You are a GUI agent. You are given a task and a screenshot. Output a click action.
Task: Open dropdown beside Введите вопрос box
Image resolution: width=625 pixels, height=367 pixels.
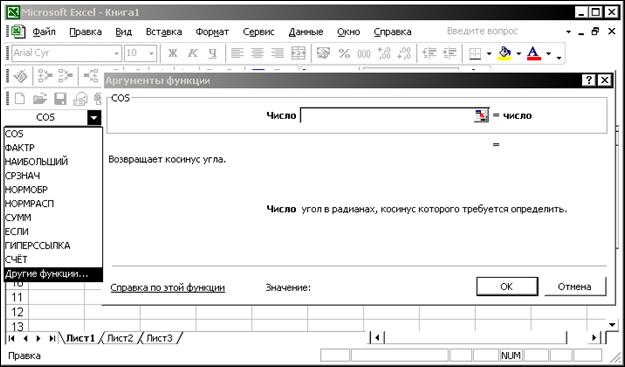568,31
